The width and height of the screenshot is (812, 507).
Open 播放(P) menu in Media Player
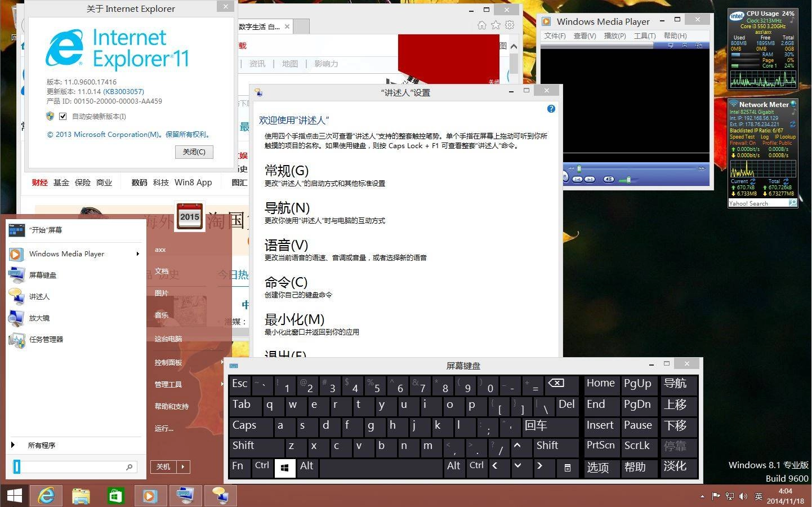click(x=614, y=35)
